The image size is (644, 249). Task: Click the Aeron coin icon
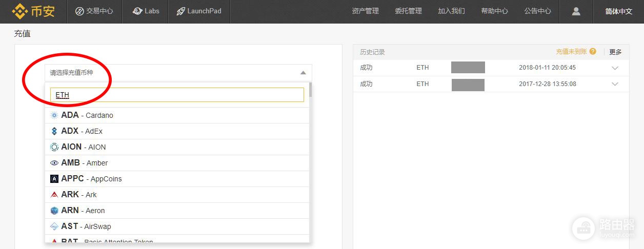click(54, 211)
